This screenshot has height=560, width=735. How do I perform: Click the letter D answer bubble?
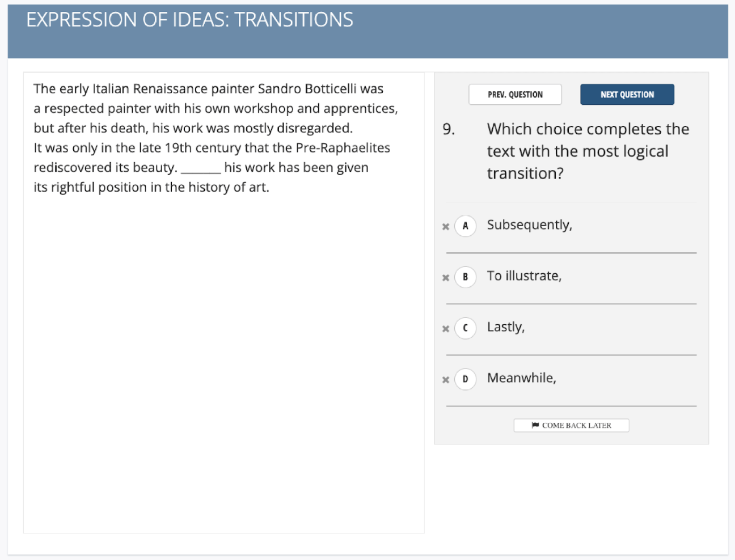pyautogui.click(x=465, y=379)
